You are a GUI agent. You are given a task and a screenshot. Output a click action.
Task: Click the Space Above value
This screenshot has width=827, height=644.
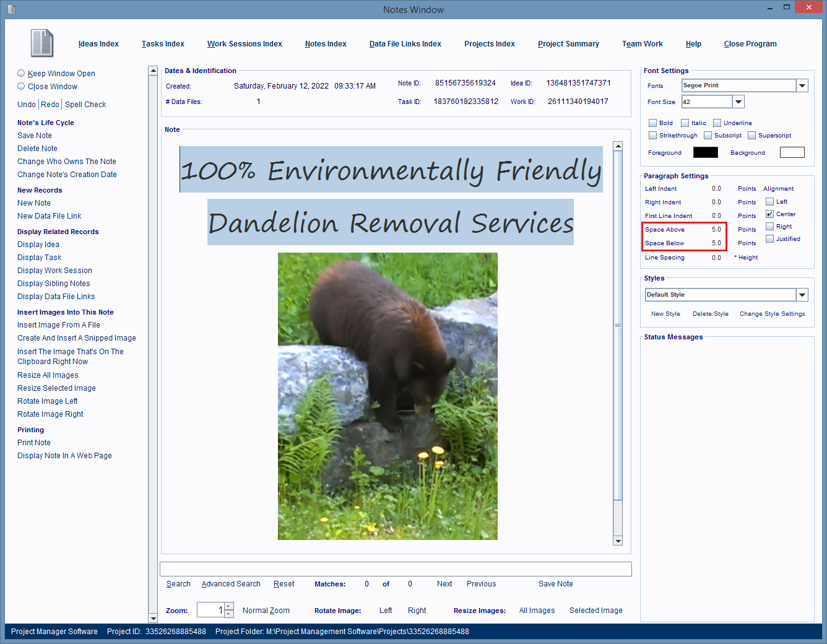[x=716, y=230]
